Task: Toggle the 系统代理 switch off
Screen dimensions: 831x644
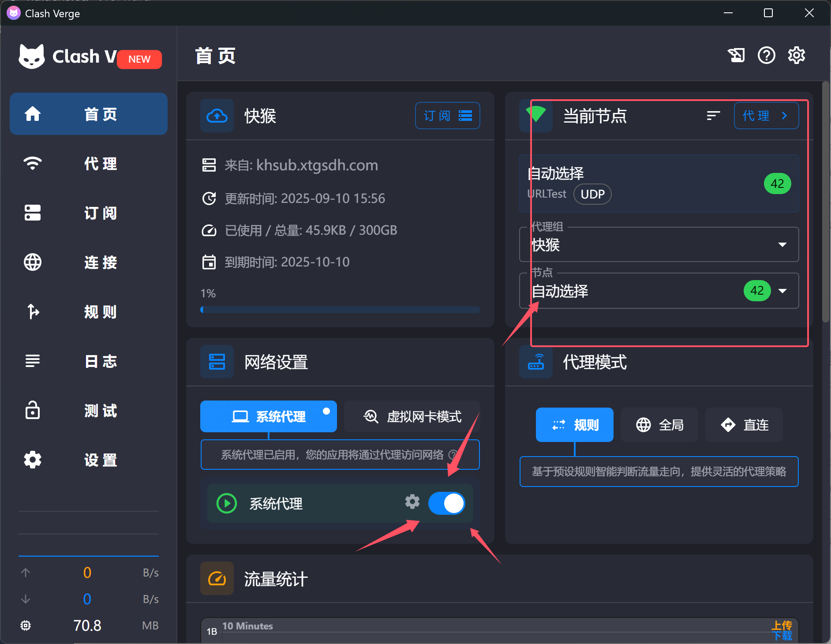Action: (x=446, y=503)
